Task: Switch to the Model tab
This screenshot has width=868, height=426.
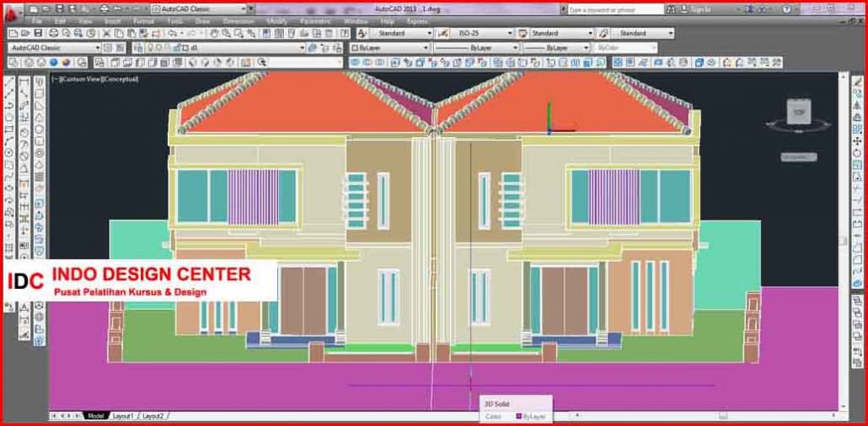Action: click(x=95, y=416)
